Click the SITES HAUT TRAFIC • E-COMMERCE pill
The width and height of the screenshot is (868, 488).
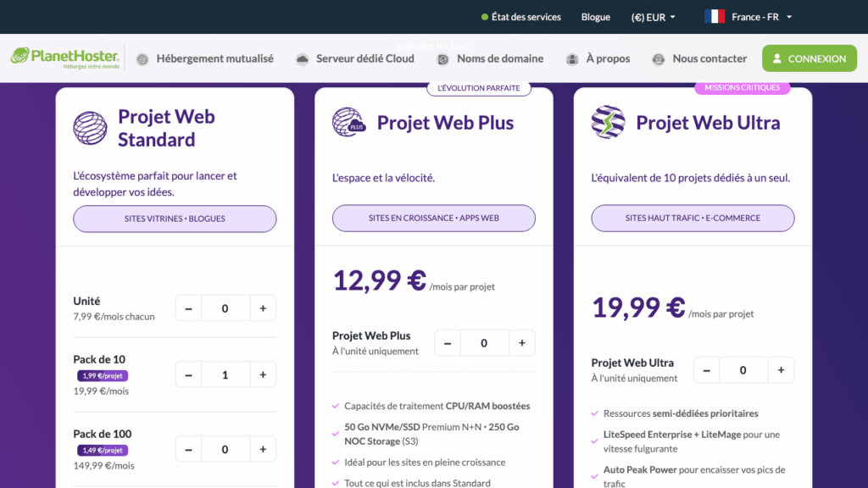[x=693, y=218]
